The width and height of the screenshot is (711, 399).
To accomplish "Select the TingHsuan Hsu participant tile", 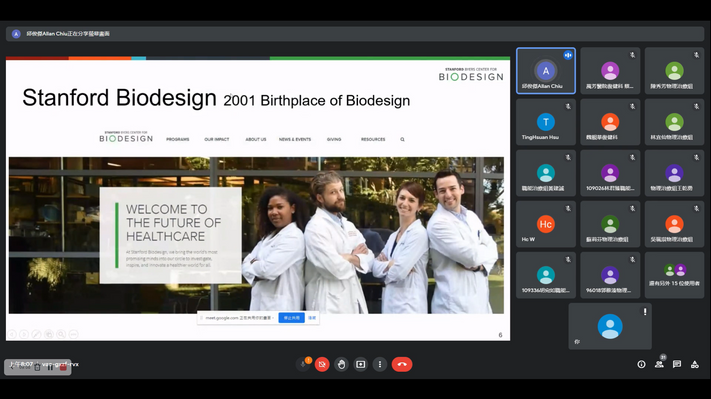I will pos(546,122).
